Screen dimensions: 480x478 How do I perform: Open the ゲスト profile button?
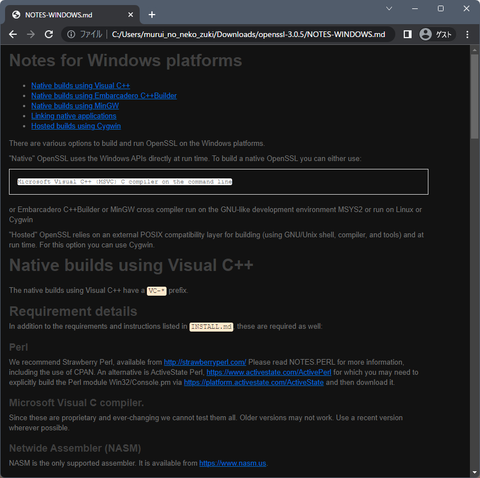click(436, 34)
